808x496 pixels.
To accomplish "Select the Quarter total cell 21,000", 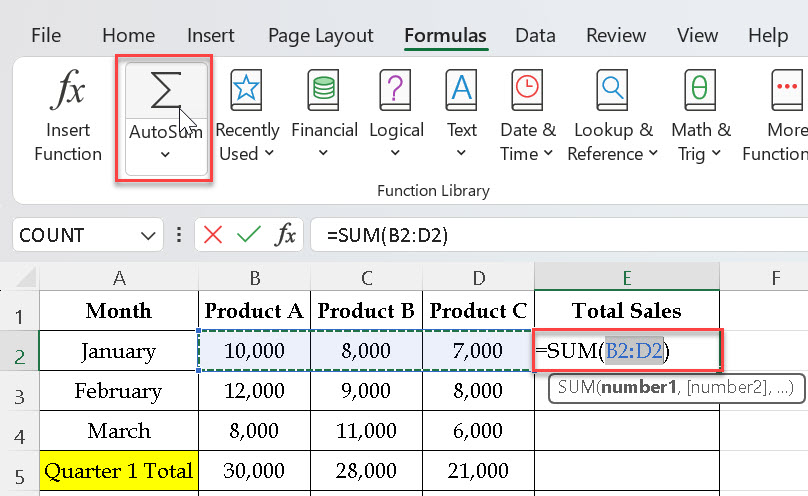I will tap(479, 471).
